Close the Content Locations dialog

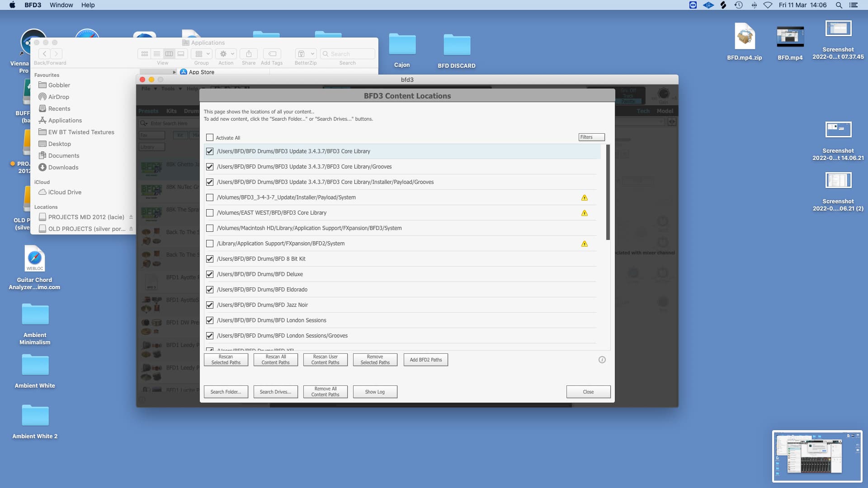point(588,392)
